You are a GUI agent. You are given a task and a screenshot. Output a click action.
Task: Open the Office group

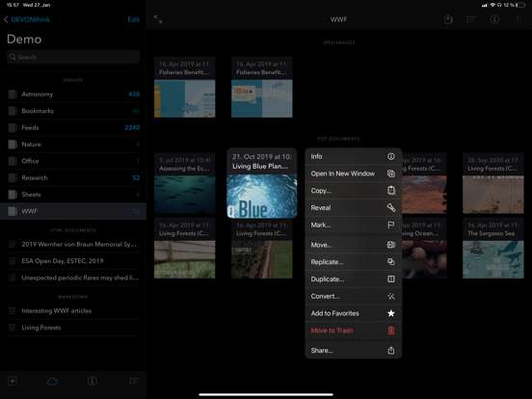pyautogui.click(x=73, y=161)
